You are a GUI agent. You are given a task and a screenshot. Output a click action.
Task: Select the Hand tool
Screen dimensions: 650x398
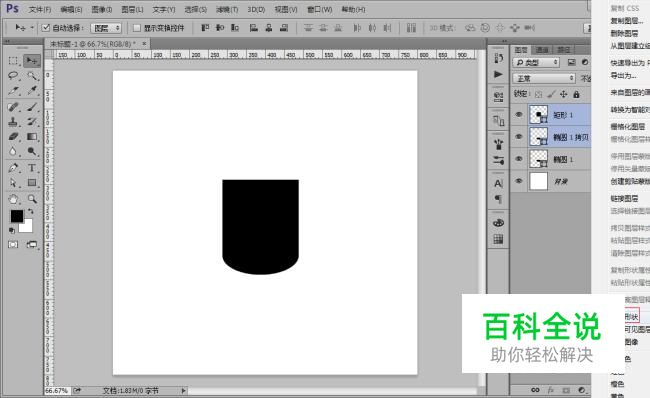click(13, 199)
